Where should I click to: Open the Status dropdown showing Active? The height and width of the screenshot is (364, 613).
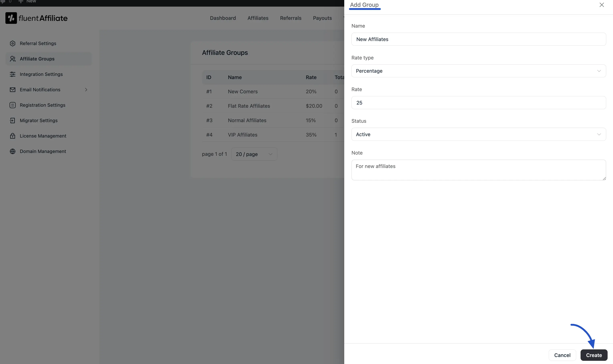click(x=478, y=134)
